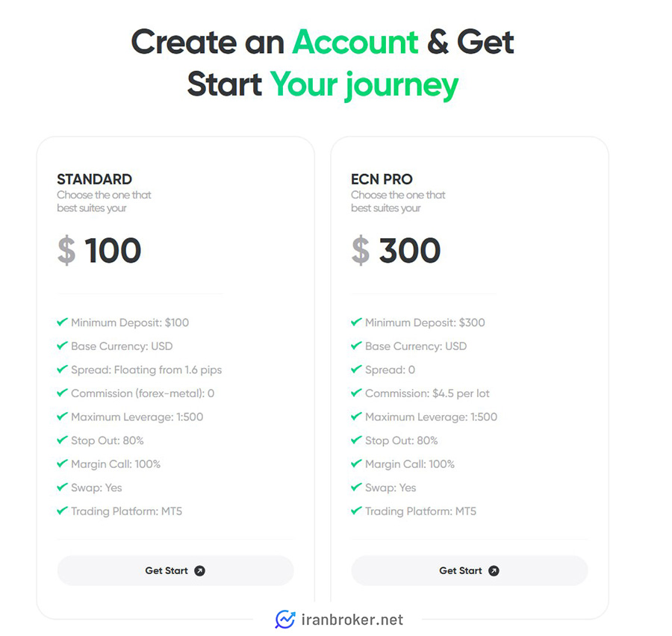
Task: Click checkmark next to Commission: $4.5 per lot
Action: point(356,393)
